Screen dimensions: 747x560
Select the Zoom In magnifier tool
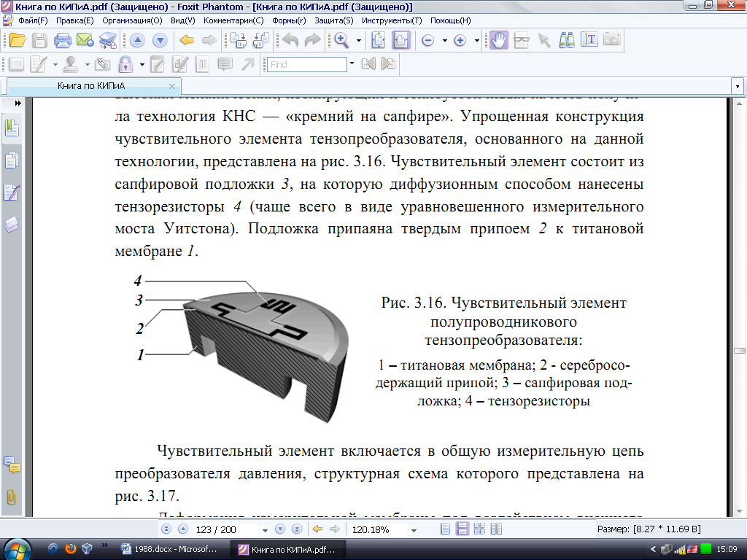pos(341,41)
